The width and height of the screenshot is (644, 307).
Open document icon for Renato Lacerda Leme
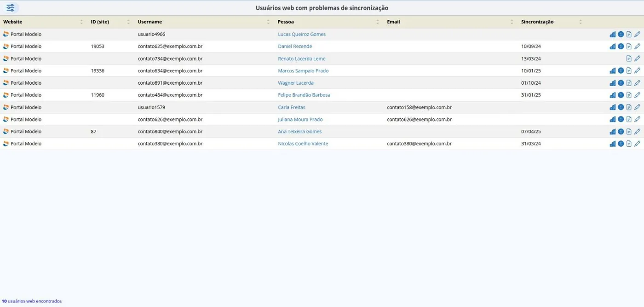[x=629, y=58]
